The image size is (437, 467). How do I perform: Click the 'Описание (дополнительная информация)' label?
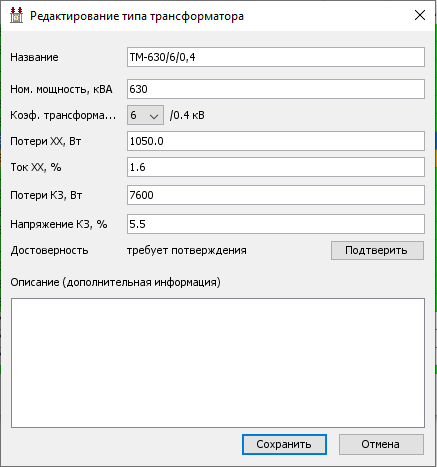coord(115,282)
